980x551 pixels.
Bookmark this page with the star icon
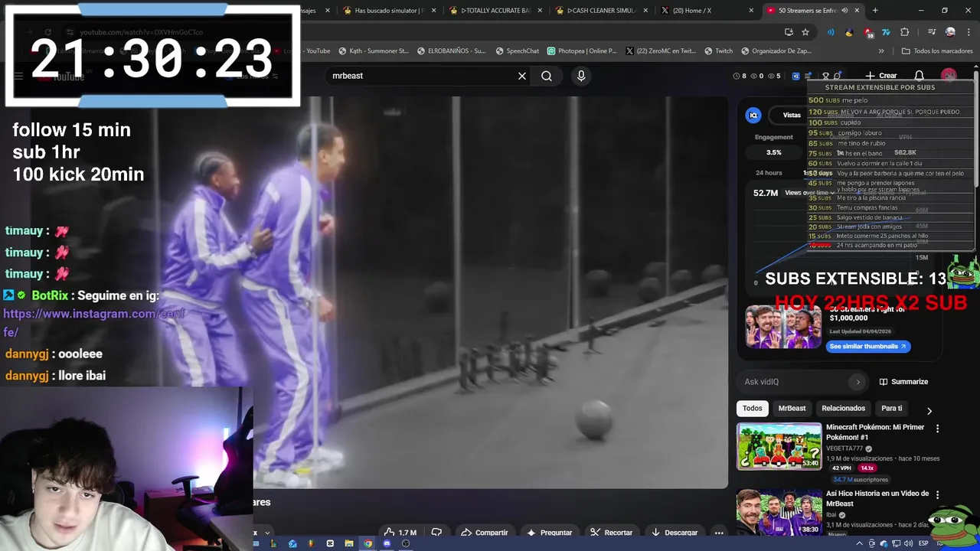(x=805, y=32)
